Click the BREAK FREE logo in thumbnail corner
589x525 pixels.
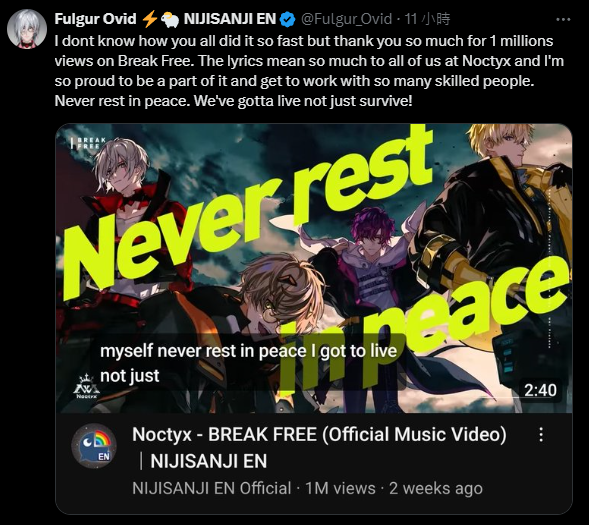point(89,143)
